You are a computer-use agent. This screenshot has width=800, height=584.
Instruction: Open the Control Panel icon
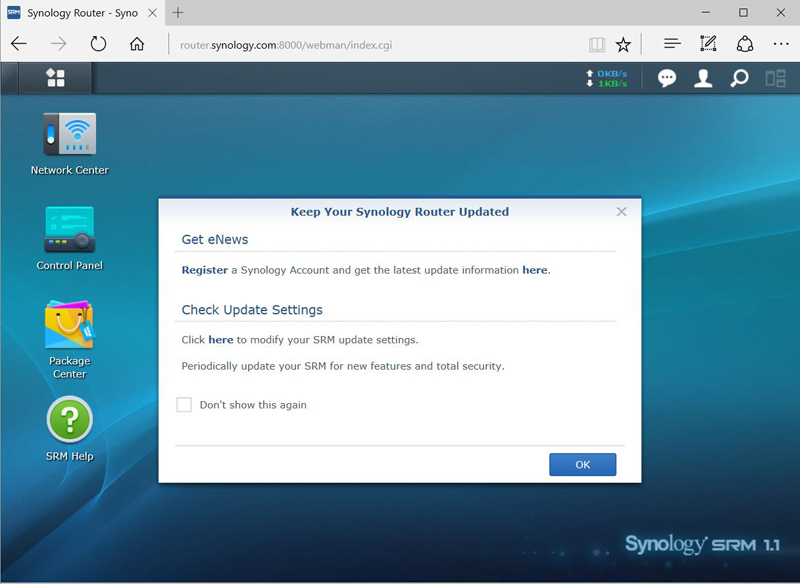[x=69, y=230]
